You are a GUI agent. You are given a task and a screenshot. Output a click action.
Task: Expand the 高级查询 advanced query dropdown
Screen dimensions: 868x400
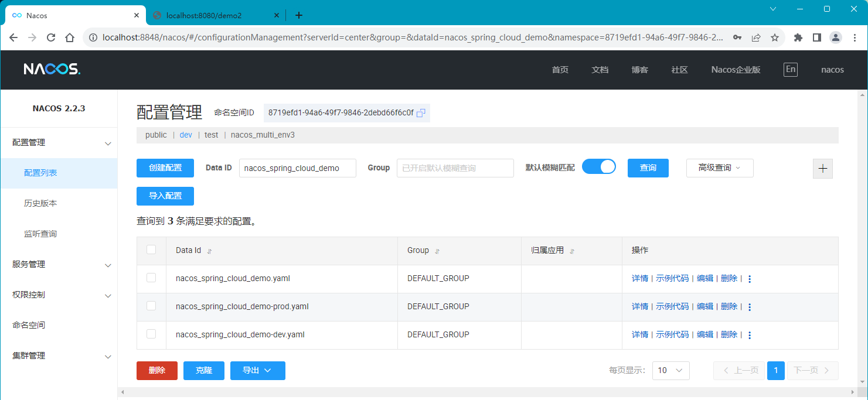point(719,168)
